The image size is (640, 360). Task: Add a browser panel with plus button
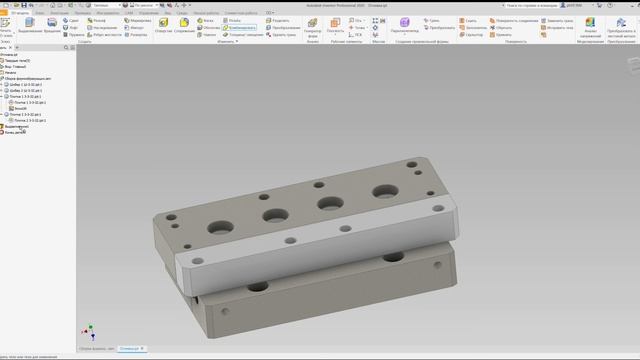pyautogui.click(x=17, y=48)
